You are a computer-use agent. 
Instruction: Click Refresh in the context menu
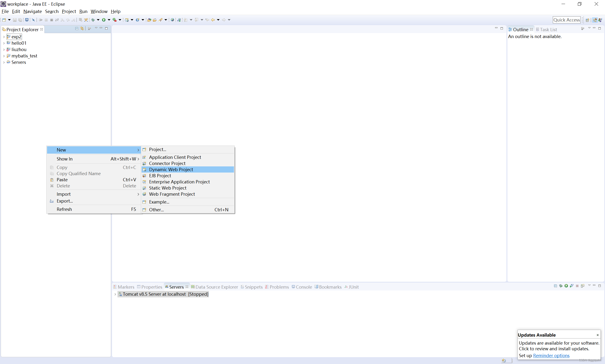94,209
